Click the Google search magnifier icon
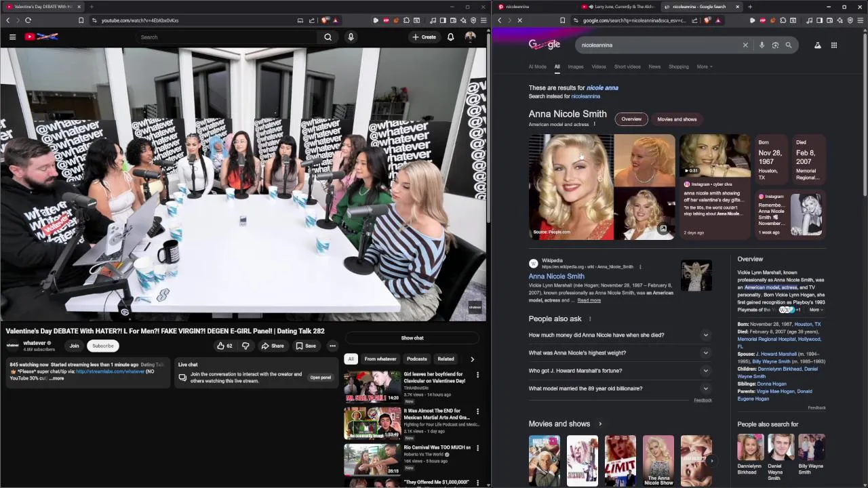This screenshot has width=868, height=488. 789,45
